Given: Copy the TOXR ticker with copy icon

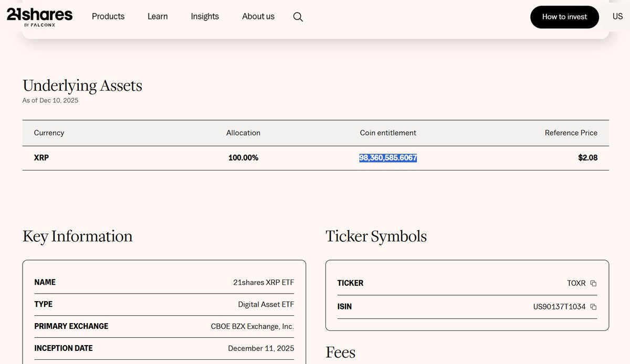Looking at the screenshot, I should tap(593, 283).
